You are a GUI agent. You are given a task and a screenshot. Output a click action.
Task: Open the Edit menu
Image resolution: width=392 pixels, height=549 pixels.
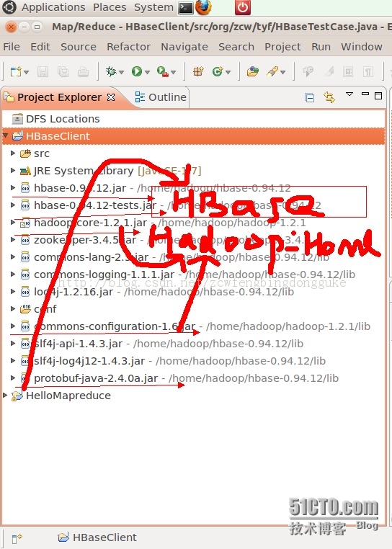pos(40,47)
